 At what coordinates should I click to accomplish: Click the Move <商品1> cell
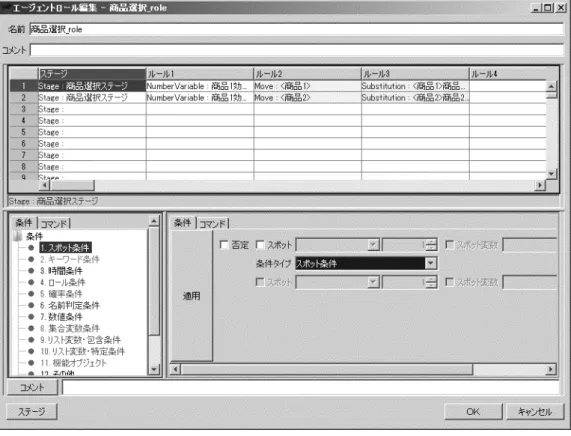pos(307,86)
